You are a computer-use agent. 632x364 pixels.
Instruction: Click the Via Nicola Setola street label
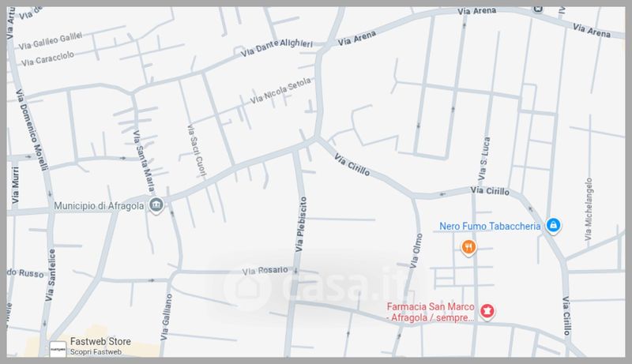(280, 91)
